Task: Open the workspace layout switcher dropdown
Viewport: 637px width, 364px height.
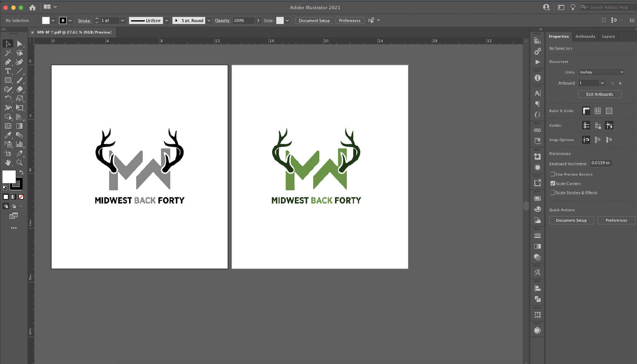Action: tap(50, 7)
